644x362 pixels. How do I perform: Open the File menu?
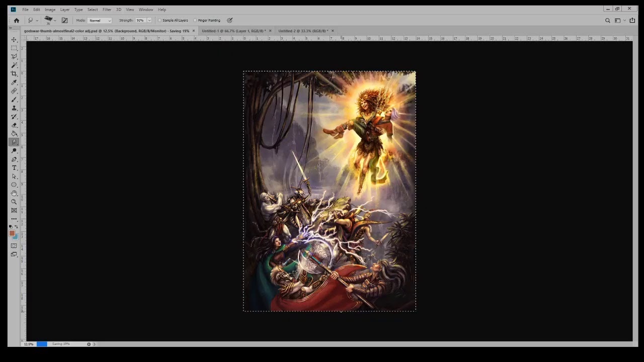[x=25, y=10]
